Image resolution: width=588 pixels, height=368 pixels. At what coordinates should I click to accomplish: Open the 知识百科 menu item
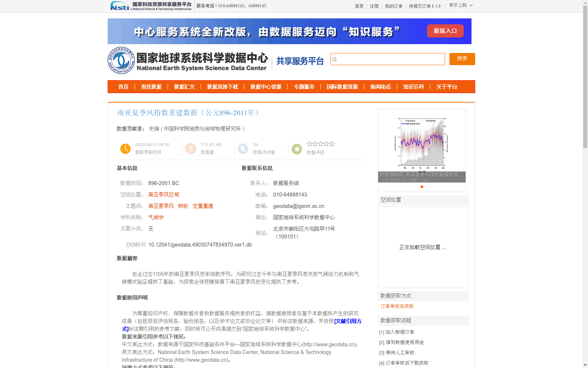(414, 87)
